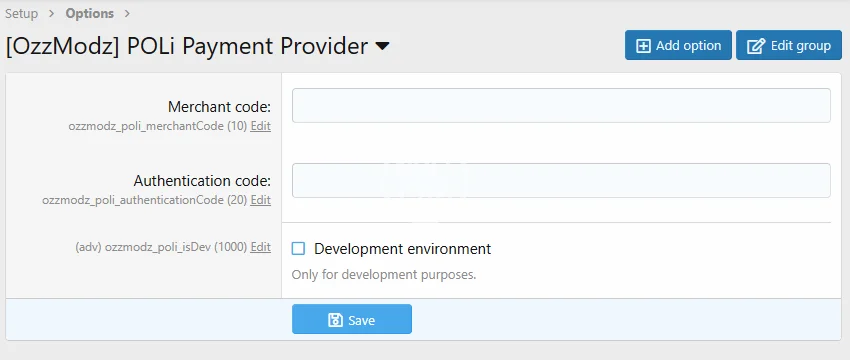Go to the Options breadcrumb
Viewport: 850px width, 360px height.
click(x=89, y=14)
